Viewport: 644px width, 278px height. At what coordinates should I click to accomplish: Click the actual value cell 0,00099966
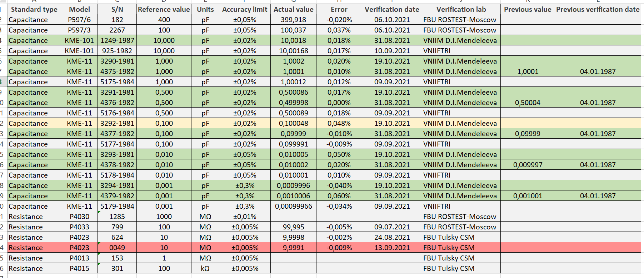click(293, 206)
